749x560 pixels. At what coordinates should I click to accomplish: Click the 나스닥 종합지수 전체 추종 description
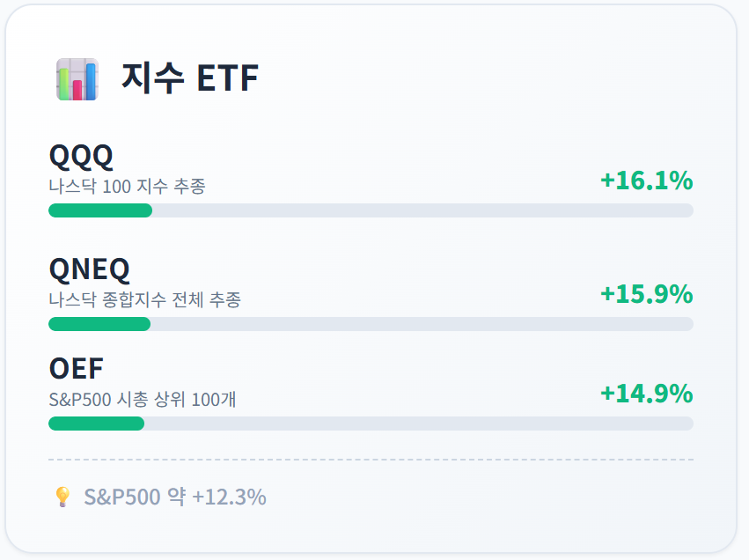click(x=144, y=300)
